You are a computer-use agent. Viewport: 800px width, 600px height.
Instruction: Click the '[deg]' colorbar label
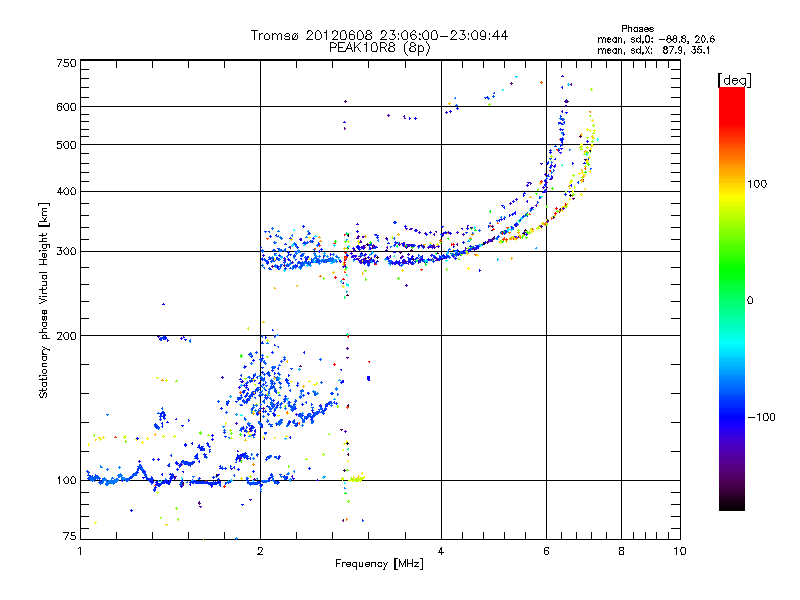[x=734, y=80]
